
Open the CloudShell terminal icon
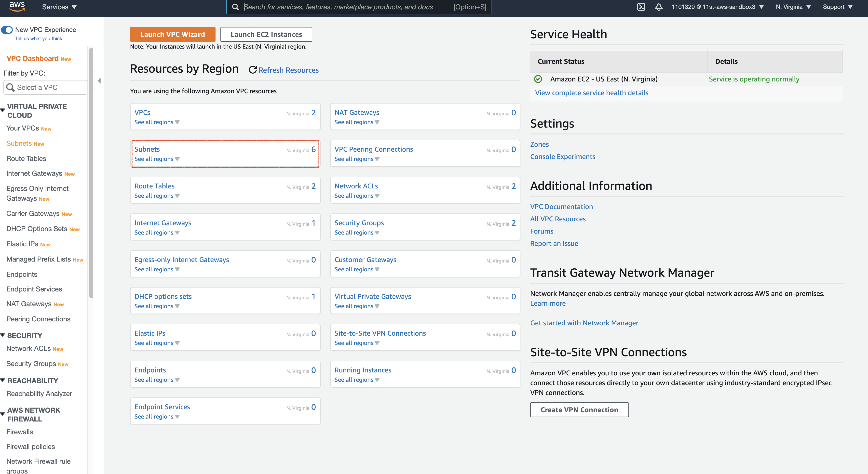641,7
